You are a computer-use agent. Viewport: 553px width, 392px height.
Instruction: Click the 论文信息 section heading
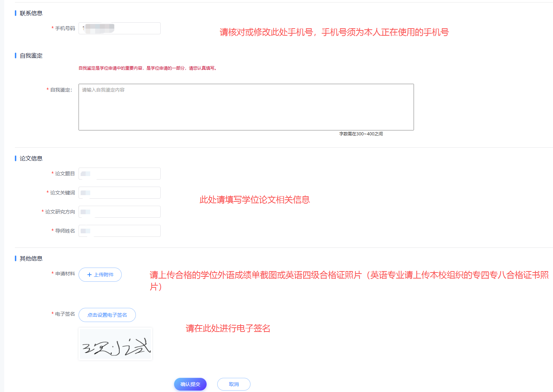pyautogui.click(x=31, y=158)
